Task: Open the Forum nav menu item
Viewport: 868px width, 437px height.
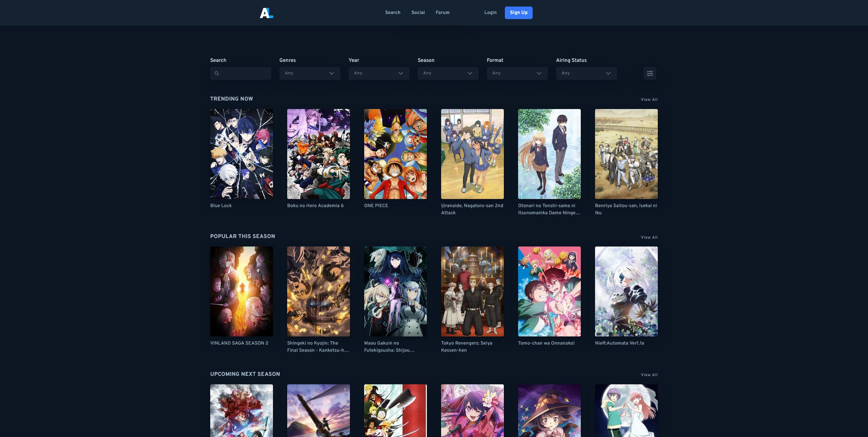Action: coord(442,13)
